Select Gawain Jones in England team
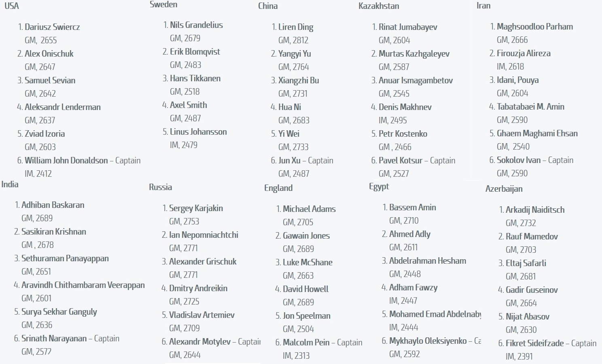602x364 pixels. [x=306, y=236]
